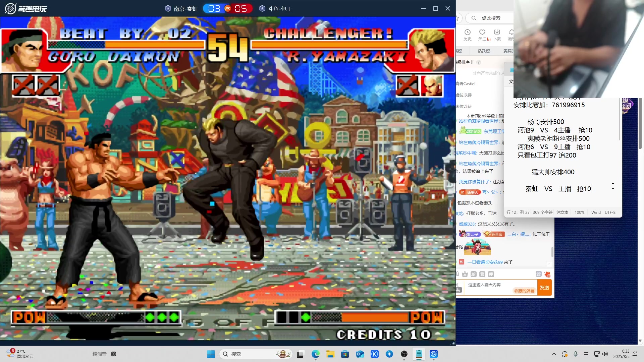Open the Downloads (下载) icon
This screenshot has height=362, width=644.
[x=497, y=35]
